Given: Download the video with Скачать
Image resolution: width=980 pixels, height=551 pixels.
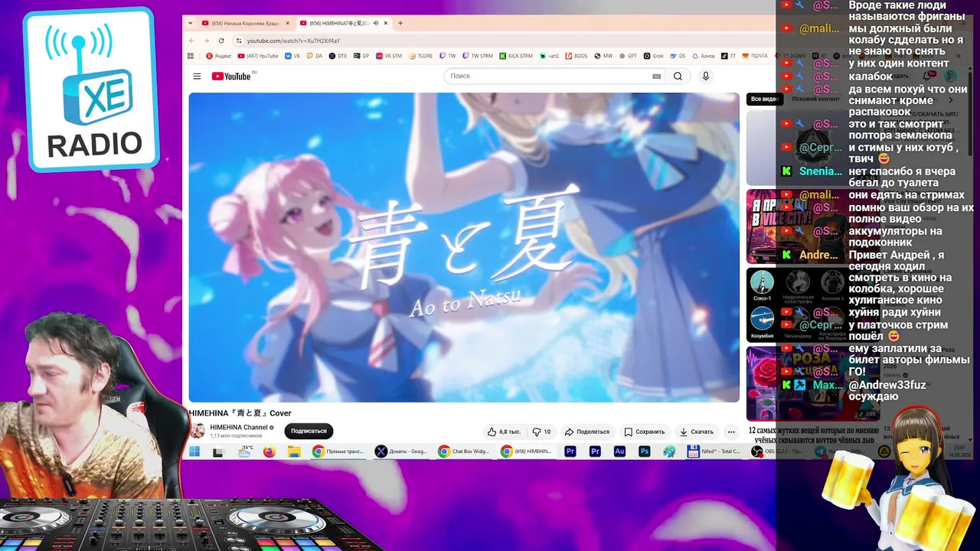Looking at the screenshot, I should [x=697, y=432].
